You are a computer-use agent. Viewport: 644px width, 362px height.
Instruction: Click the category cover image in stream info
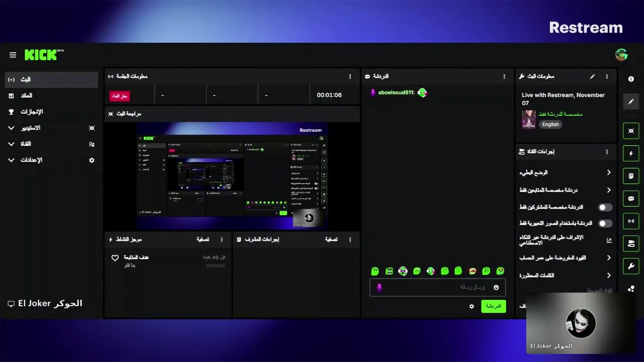[528, 120]
